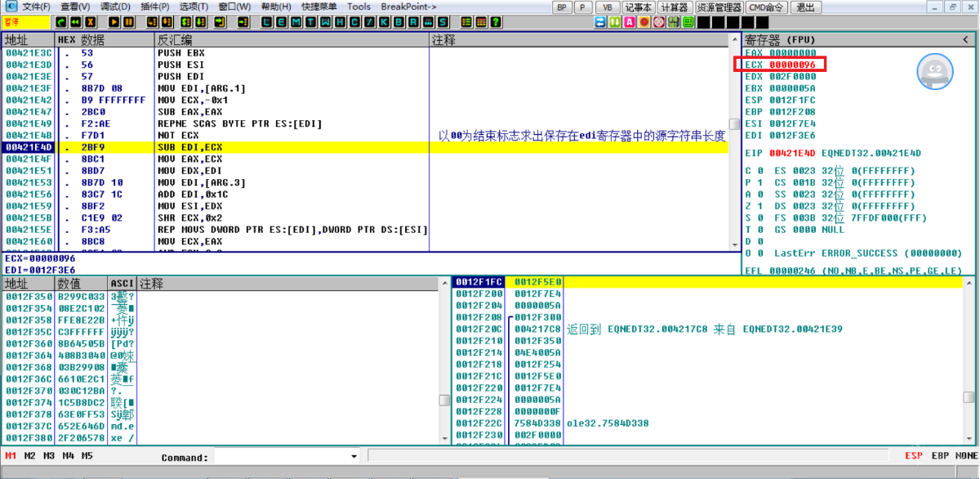
Task: Click the debugging options list icon
Action: click(x=466, y=21)
